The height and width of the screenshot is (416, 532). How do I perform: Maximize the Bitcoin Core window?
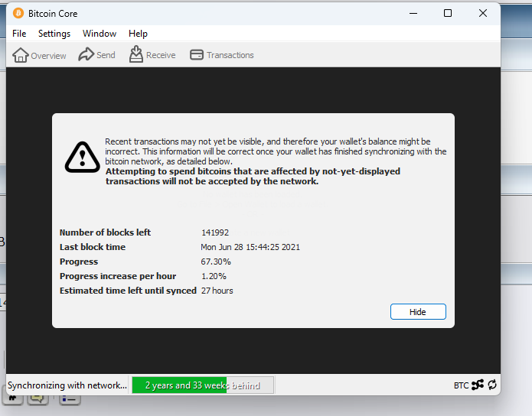(x=448, y=13)
